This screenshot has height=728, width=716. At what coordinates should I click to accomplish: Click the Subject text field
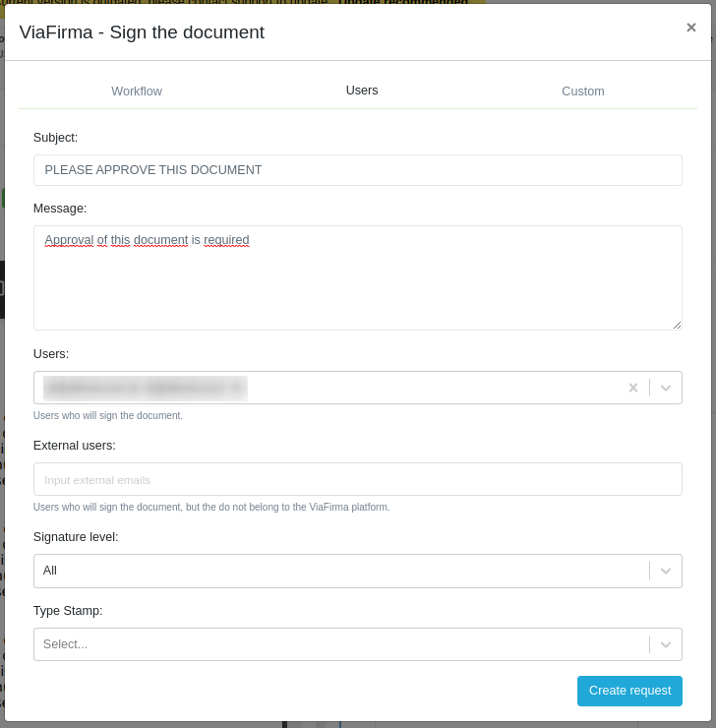(357, 170)
